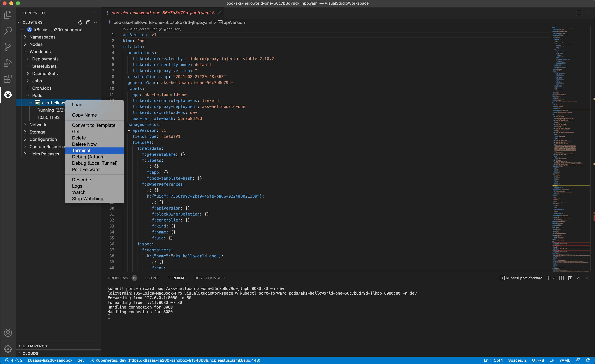
Task: Split the editor to the right
Action: 579,13
